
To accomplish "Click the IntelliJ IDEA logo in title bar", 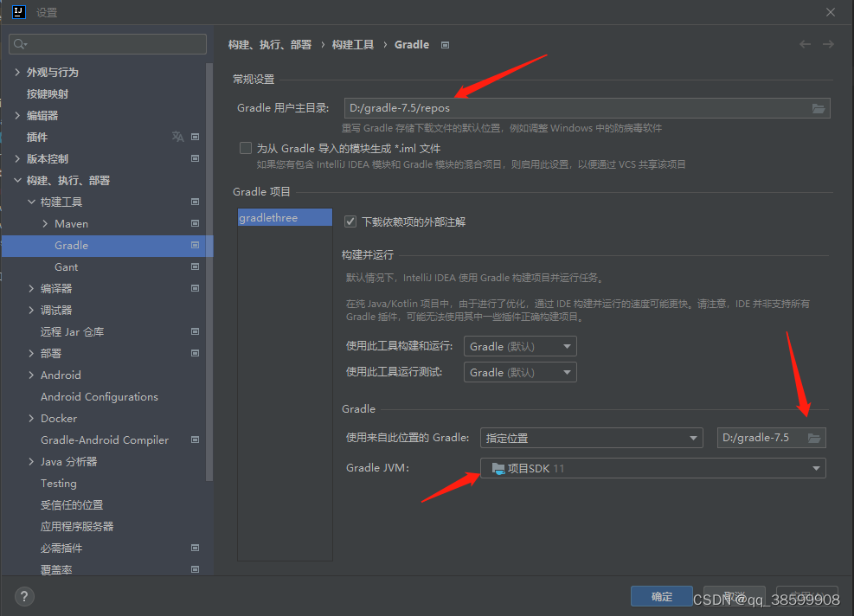I will [18, 11].
